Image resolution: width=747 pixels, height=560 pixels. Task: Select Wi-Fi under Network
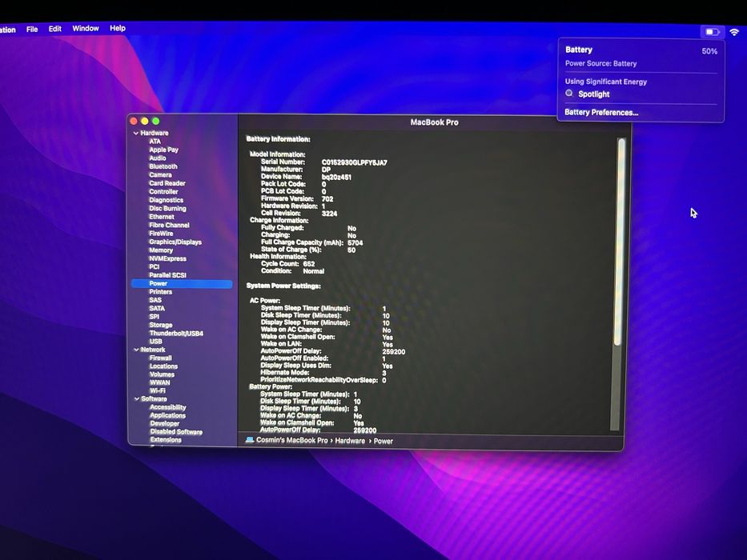click(158, 390)
